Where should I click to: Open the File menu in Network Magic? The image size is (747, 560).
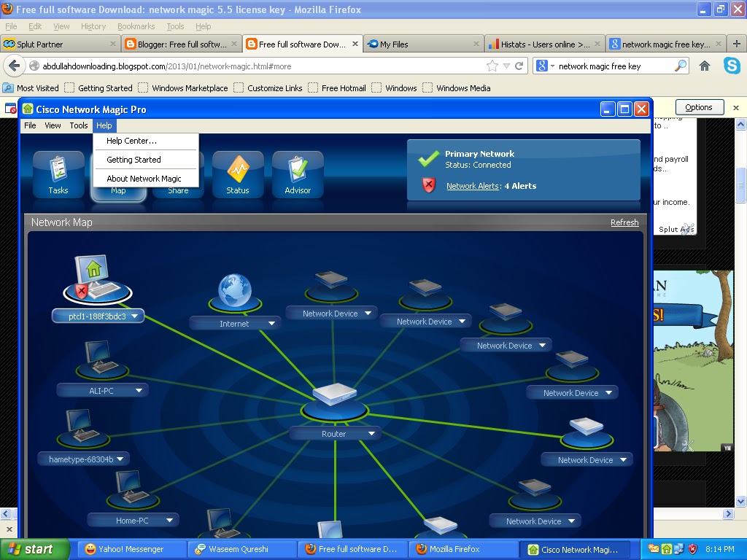tap(30, 125)
